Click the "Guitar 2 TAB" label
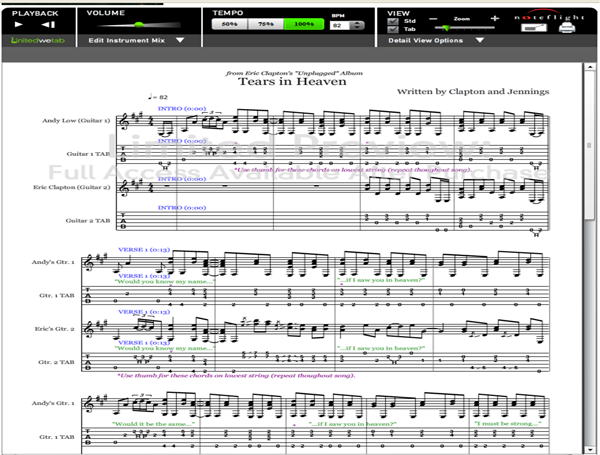600x455 pixels. (x=88, y=220)
